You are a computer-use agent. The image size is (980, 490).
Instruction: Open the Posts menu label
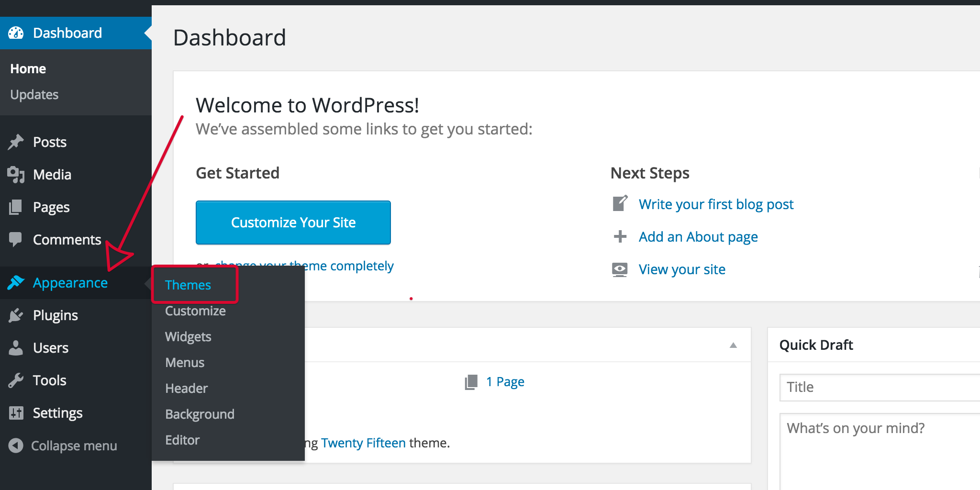click(50, 142)
